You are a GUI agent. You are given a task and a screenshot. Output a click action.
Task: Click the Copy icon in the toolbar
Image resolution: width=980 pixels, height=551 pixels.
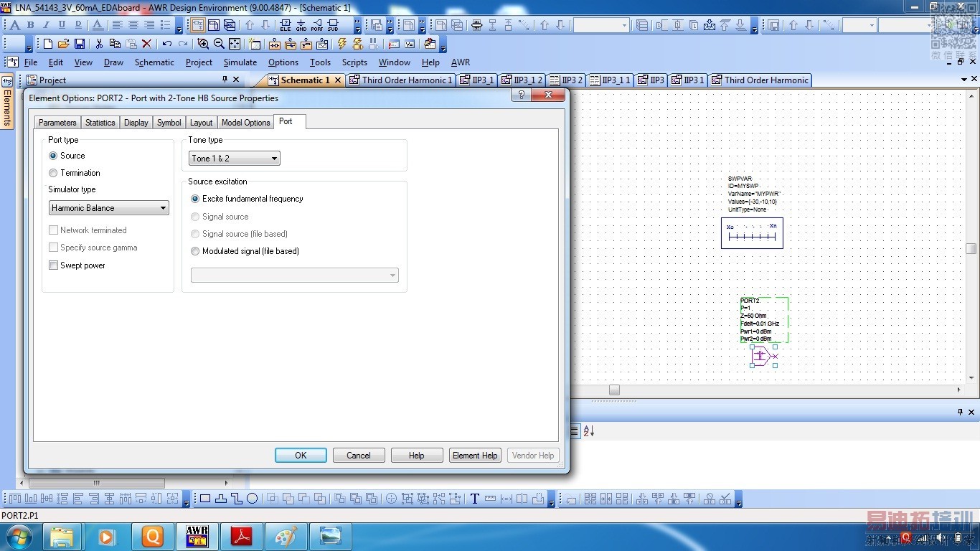click(115, 44)
